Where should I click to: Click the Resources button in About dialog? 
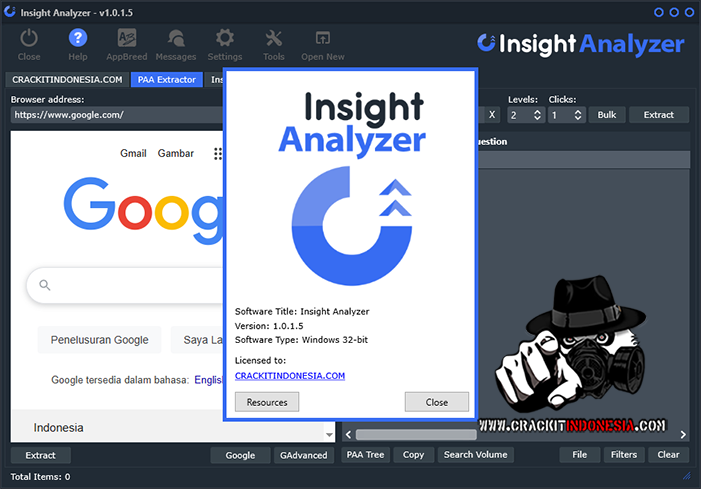tap(267, 402)
